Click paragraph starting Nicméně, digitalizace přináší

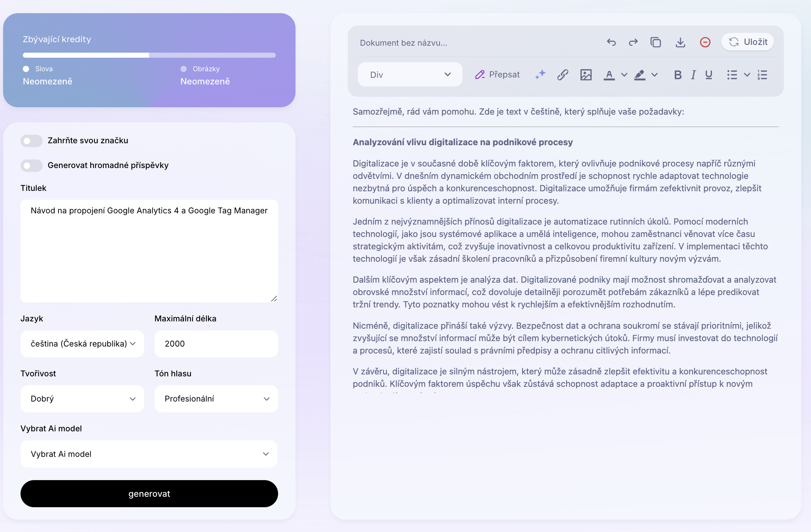tap(565, 338)
